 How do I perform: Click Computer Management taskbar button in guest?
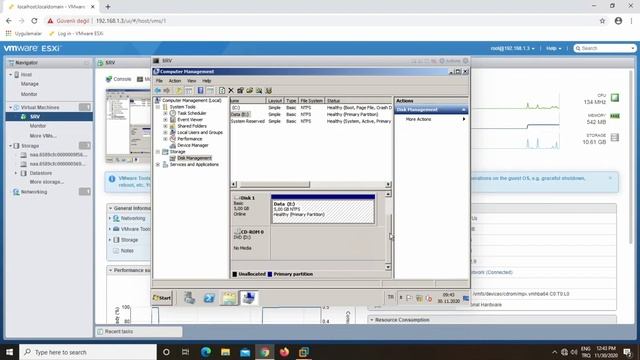pyautogui.click(x=249, y=298)
